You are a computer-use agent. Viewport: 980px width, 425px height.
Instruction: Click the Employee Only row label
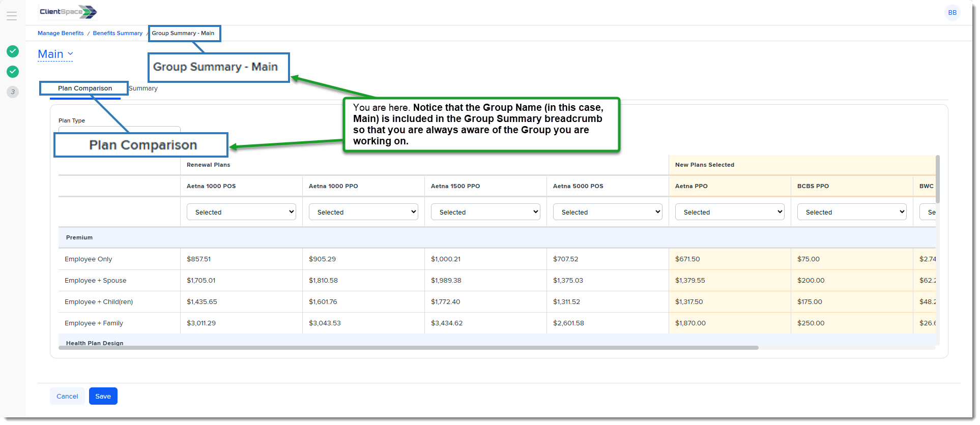[88, 259]
